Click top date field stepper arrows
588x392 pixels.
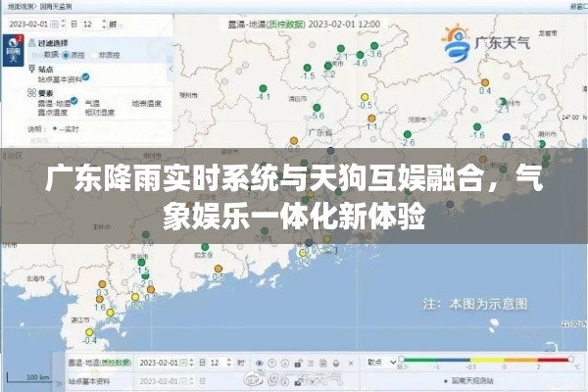pos(64,24)
